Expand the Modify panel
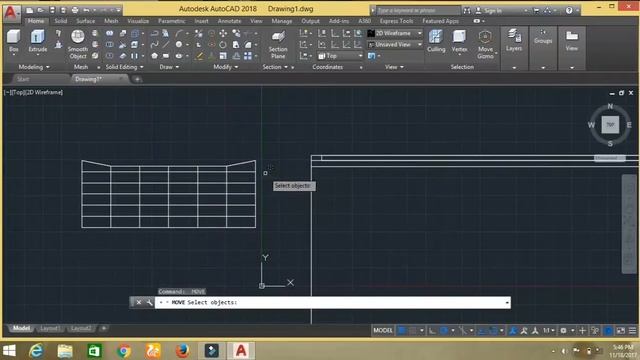This screenshot has width=640, height=360. pos(226,67)
